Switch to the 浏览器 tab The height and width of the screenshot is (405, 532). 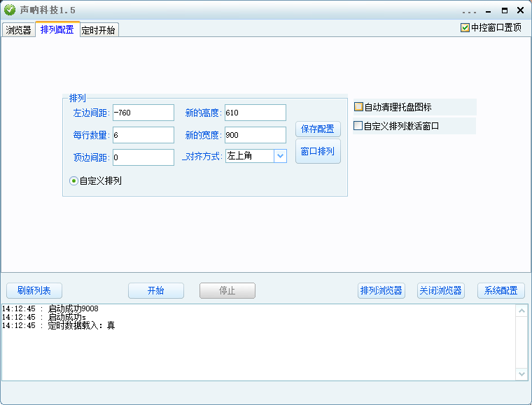point(19,30)
